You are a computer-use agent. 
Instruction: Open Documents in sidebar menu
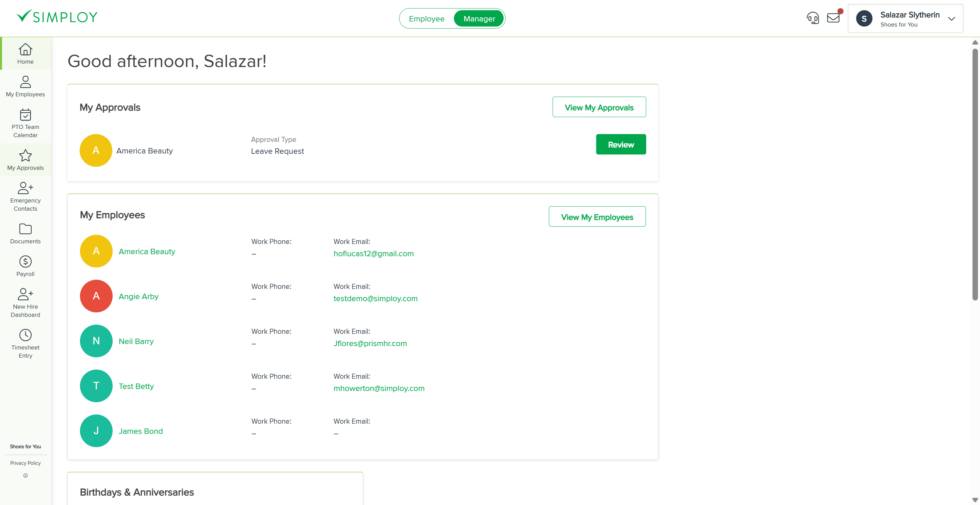(x=25, y=233)
